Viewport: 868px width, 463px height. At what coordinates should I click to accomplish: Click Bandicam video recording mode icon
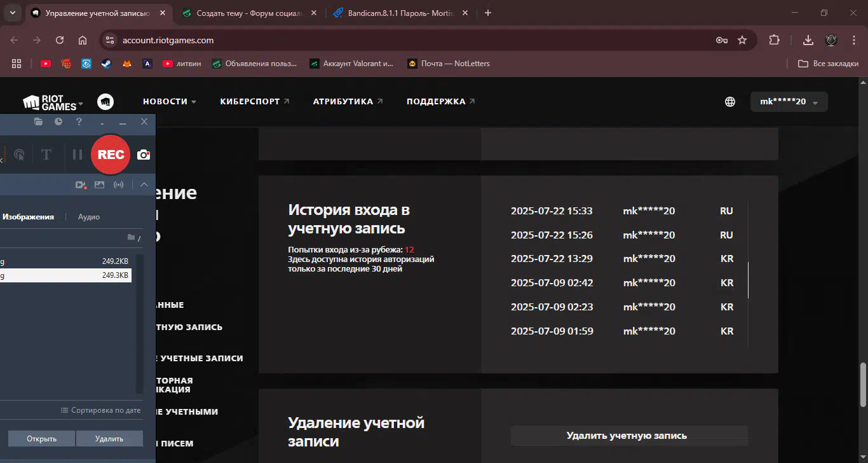(x=81, y=185)
